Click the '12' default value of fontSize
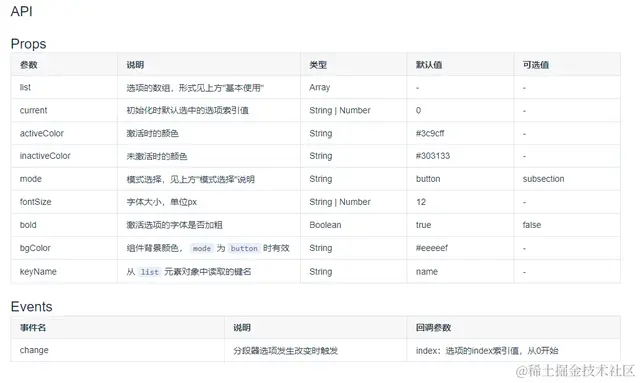640x383 pixels. [421, 202]
